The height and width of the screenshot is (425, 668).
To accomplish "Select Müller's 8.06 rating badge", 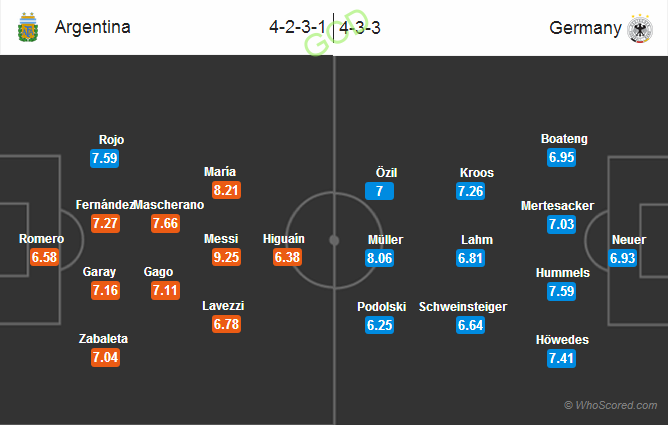I will [x=379, y=258].
